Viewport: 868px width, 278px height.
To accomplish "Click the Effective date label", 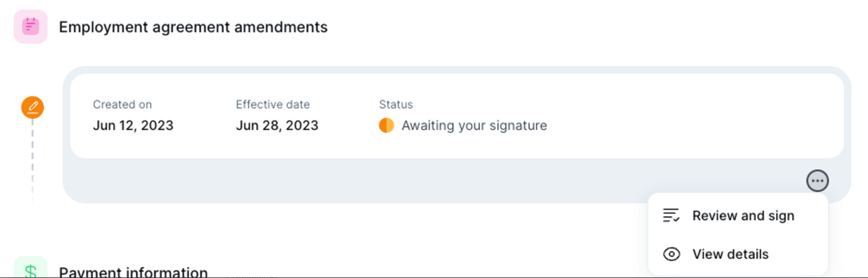I will 273,104.
